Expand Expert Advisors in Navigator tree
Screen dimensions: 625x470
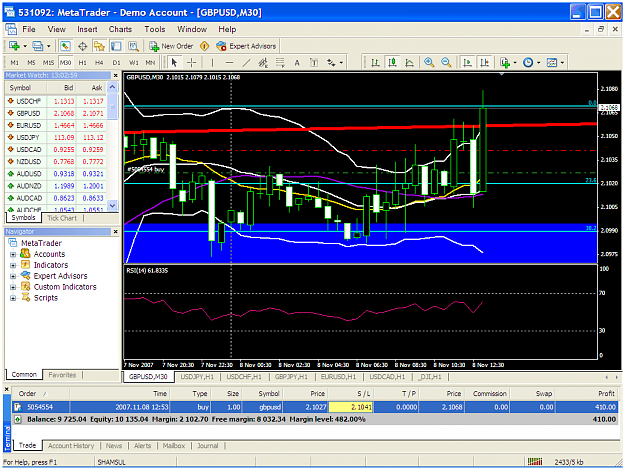click(13, 276)
